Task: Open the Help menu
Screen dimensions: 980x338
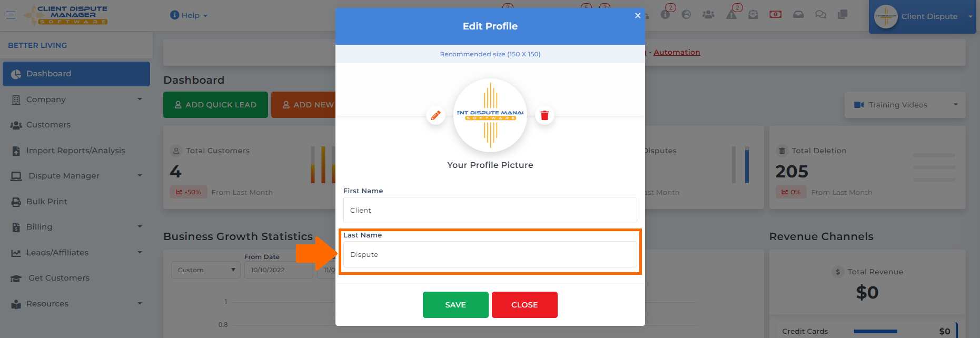Action: pyautogui.click(x=189, y=15)
